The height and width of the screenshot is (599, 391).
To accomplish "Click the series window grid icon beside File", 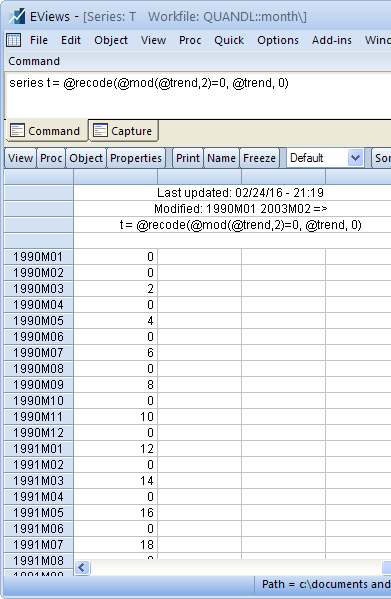I will click(x=13, y=40).
